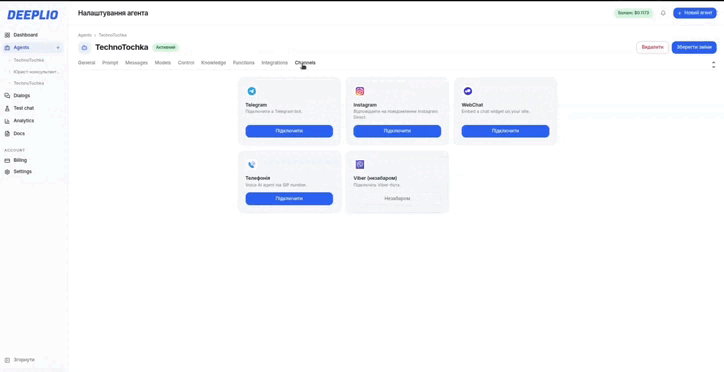Click agent avatar icon beside TechnoTochka title

coord(84,48)
